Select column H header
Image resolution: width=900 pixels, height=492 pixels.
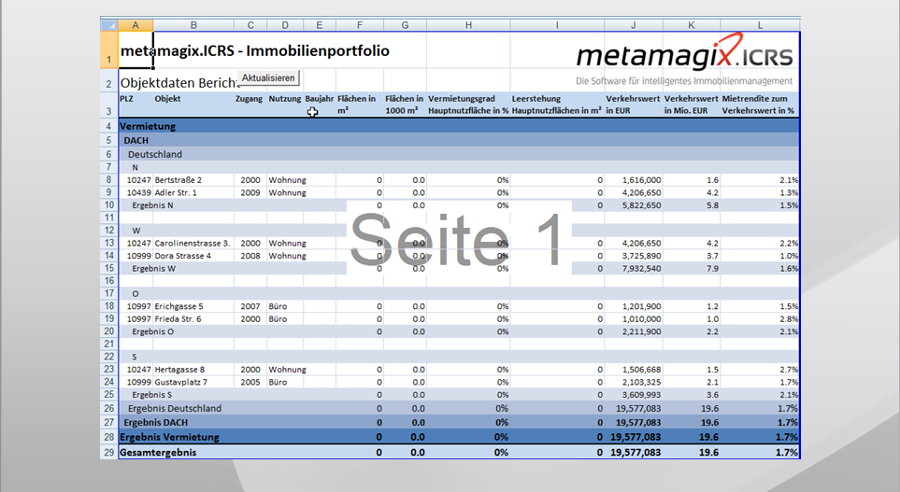click(x=468, y=25)
